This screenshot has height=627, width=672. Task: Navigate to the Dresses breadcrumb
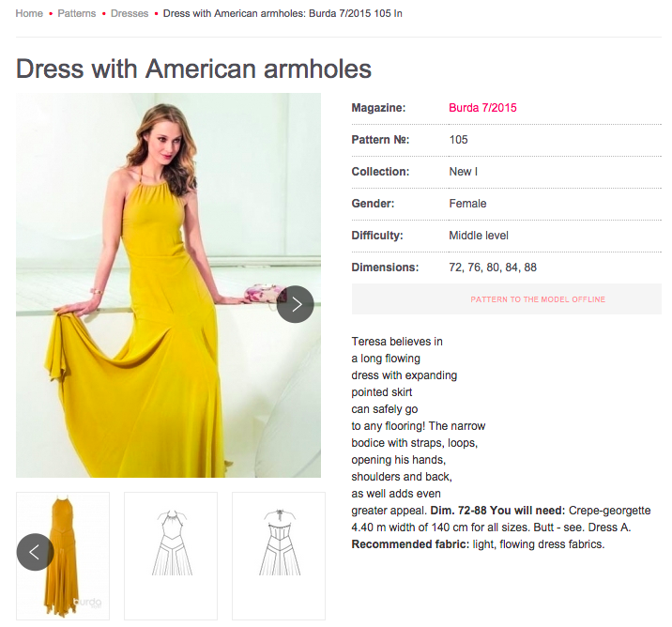(130, 14)
